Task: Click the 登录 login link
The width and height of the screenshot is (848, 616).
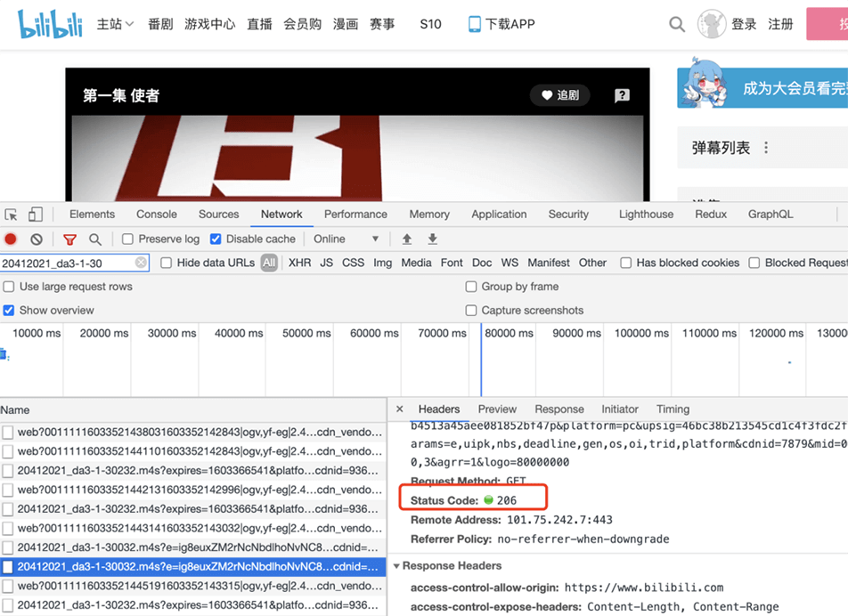Action: (x=744, y=24)
